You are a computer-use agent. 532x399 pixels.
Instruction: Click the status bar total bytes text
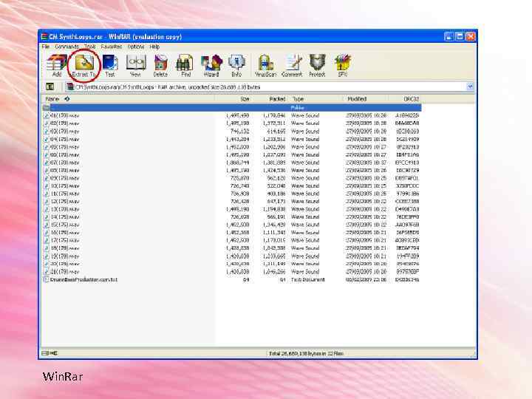click(x=306, y=353)
